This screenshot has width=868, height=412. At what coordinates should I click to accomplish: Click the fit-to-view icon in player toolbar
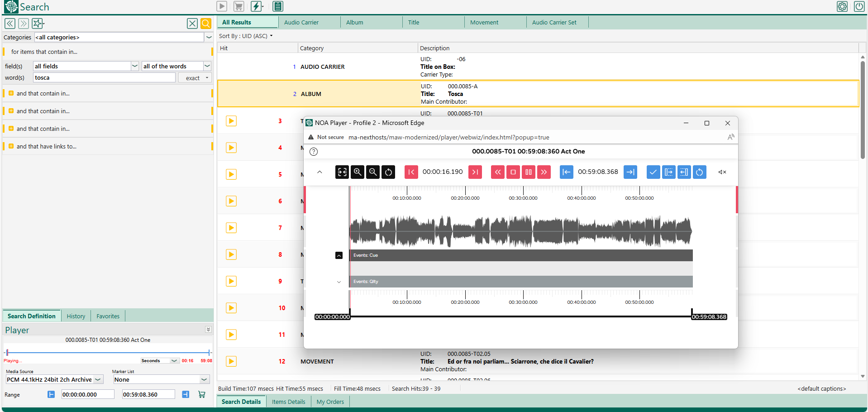point(342,172)
